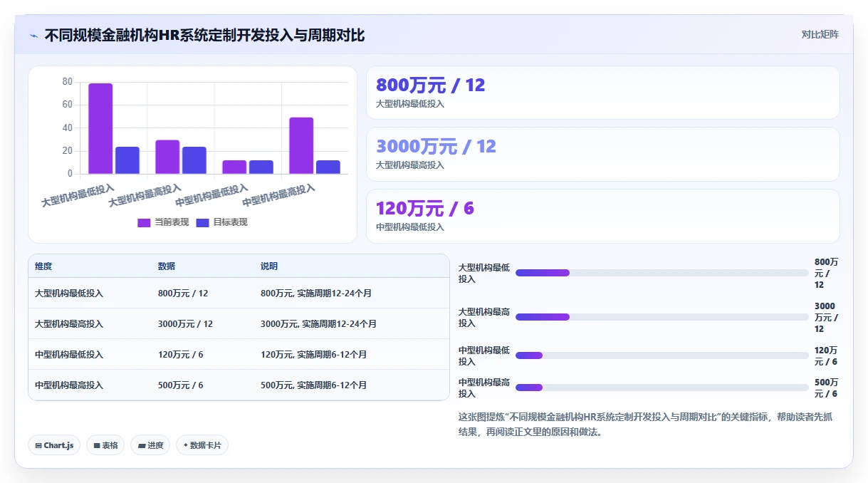Click the y-axis label 80 on chart
The width and height of the screenshot is (868, 483).
click(x=68, y=81)
